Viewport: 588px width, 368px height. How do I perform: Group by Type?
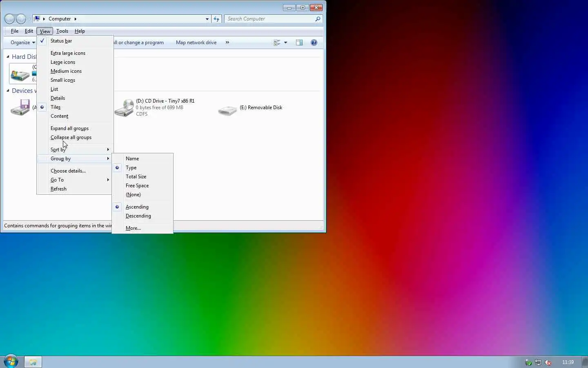pyautogui.click(x=143, y=168)
